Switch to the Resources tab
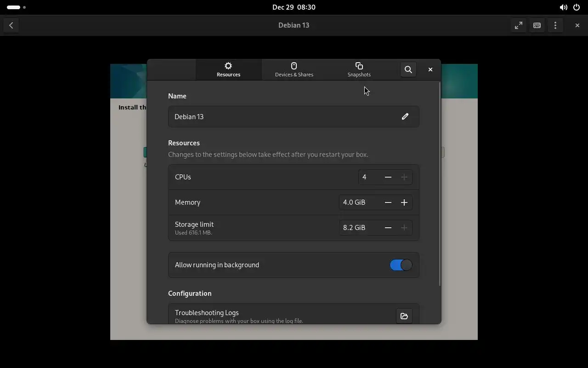This screenshot has height=368, width=588. 228,69
